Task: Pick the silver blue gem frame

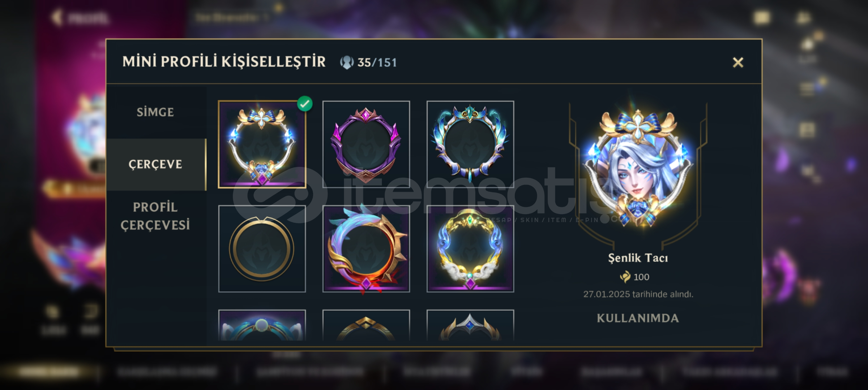Action: 470,325
